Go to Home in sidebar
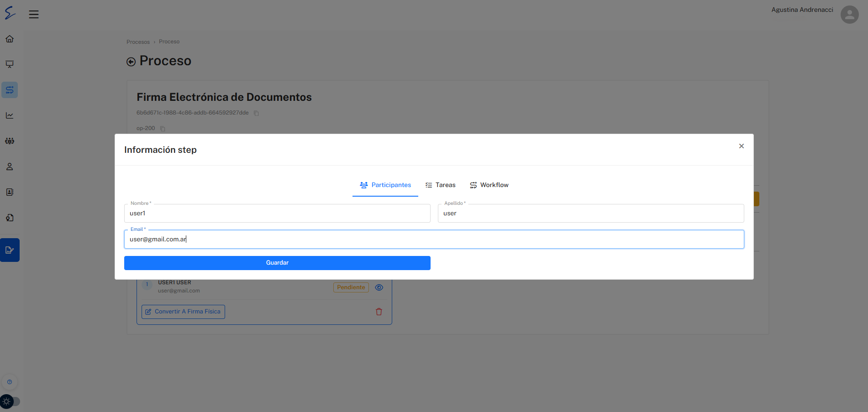Image resolution: width=868 pixels, height=412 pixels. coord(10,39)
